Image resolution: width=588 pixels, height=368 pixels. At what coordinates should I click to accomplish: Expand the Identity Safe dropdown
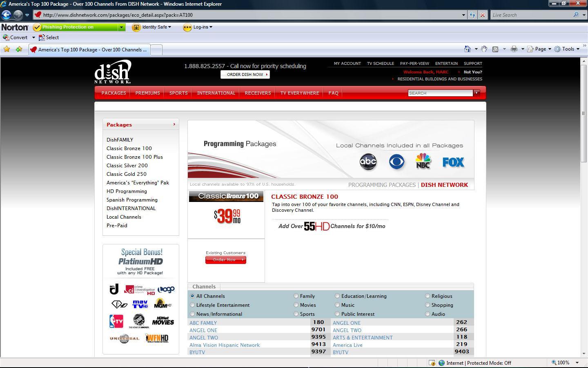(x=169, y=27)
